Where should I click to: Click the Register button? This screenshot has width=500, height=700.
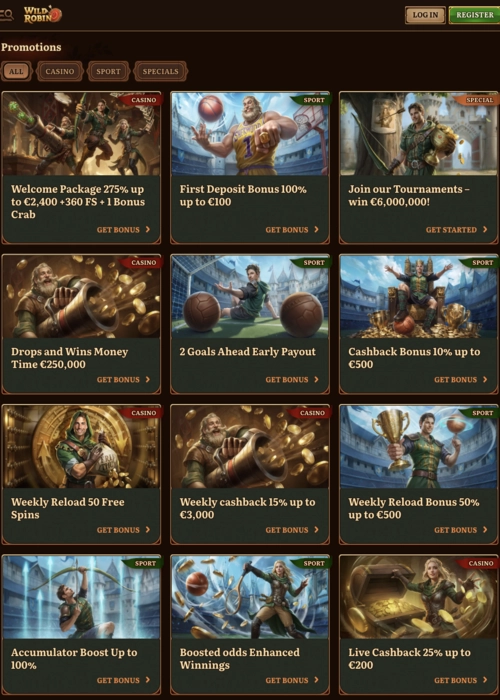coord(475,15)
